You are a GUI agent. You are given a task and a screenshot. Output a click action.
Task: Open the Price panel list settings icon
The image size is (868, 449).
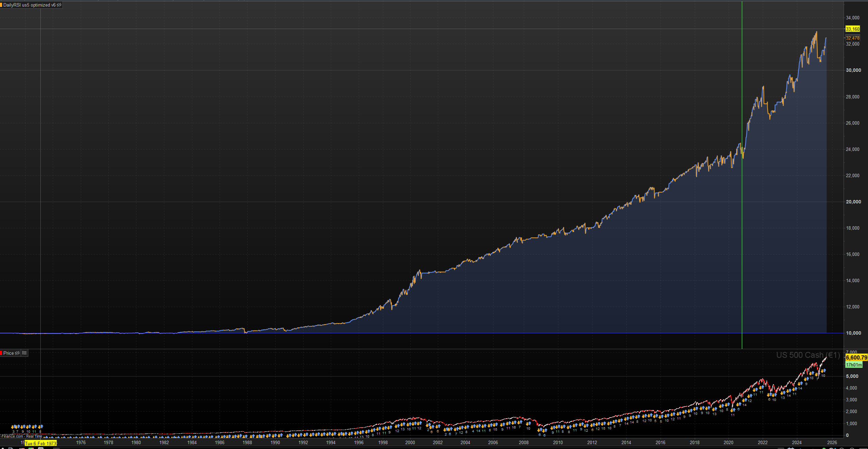[x=25, y=353]
